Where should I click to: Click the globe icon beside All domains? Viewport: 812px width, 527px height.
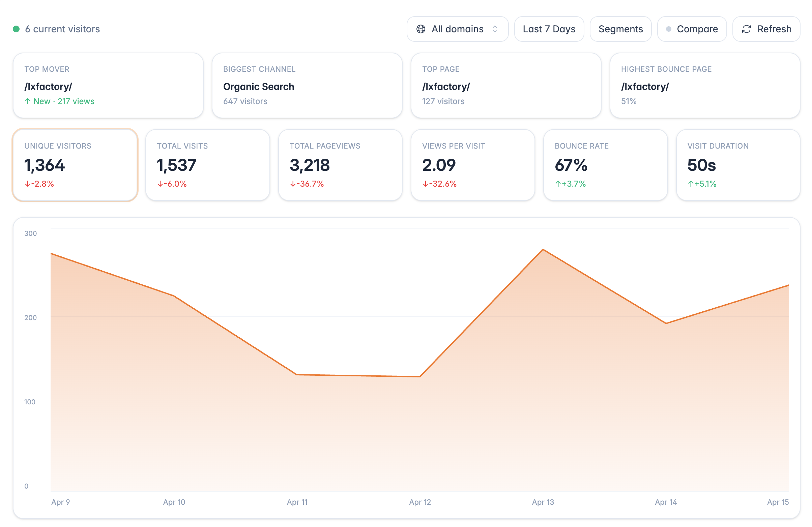421,29
